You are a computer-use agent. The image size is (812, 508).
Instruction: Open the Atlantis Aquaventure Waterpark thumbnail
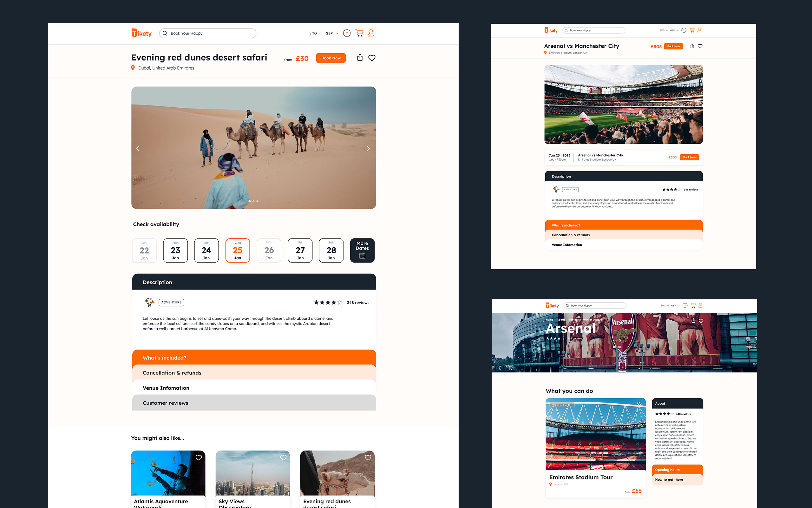pos(168,473)
